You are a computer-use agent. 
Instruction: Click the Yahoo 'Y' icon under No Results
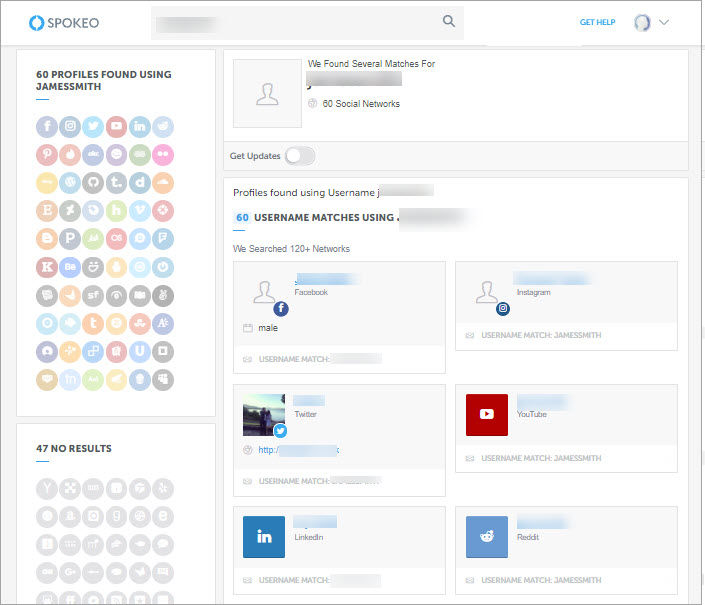click(x=47, y=489)
